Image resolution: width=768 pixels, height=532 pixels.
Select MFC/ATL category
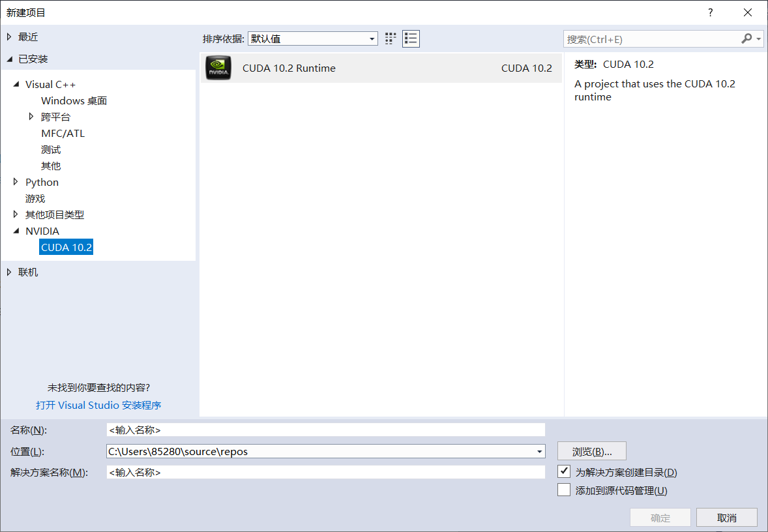(63, 133)
